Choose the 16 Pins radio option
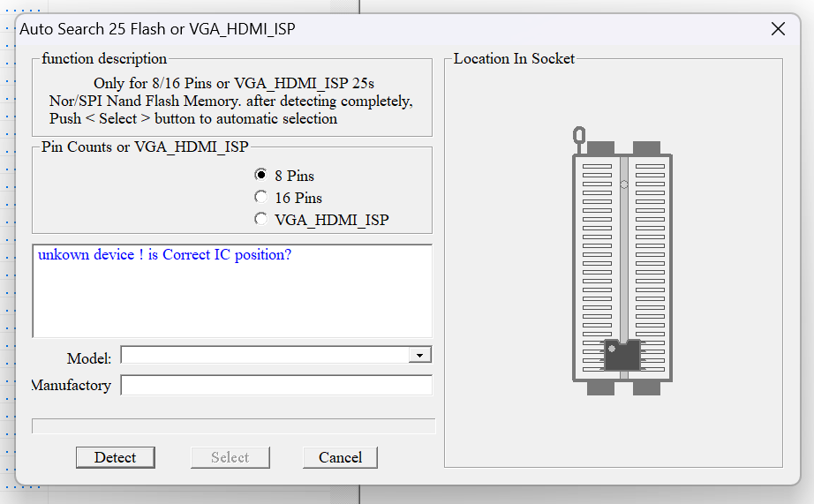This screenshot has height=504, width=814. tap(261, 197)
